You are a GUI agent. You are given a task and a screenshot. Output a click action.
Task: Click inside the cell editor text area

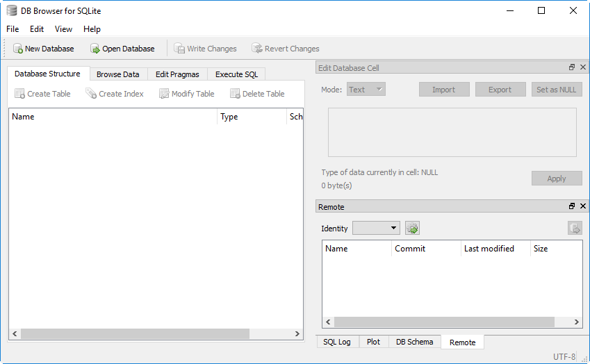(452, 132)
